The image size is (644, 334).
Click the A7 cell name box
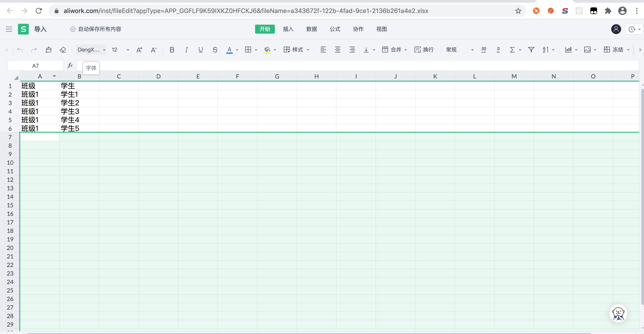(x=35, y=66)
